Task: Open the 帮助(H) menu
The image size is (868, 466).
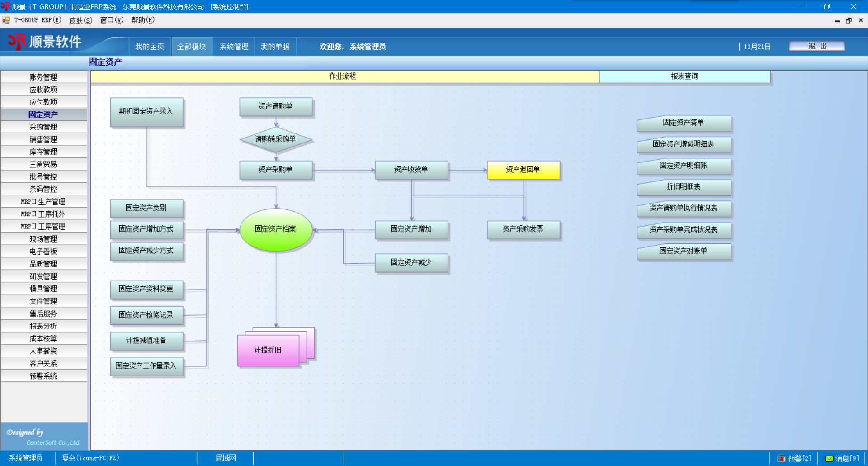Action: coord(143,20)
